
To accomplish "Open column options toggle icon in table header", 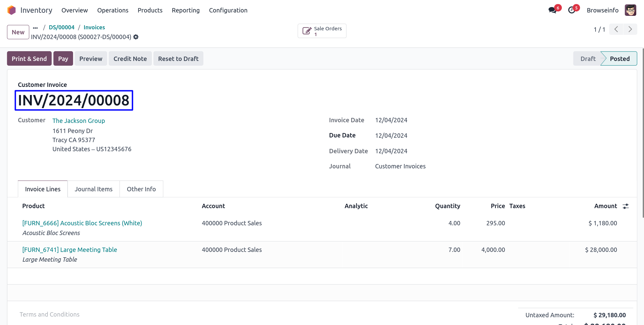I will coord(625,206).
